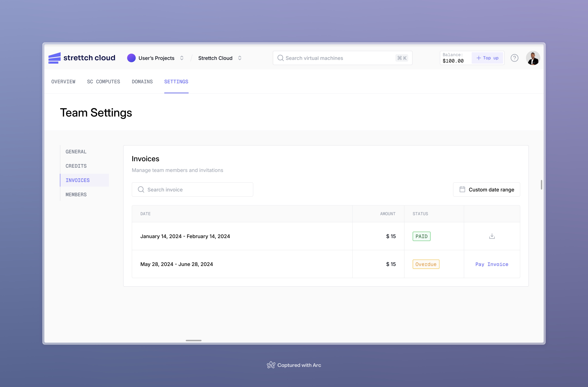Switch to the Overview tab

coord(63,82)
